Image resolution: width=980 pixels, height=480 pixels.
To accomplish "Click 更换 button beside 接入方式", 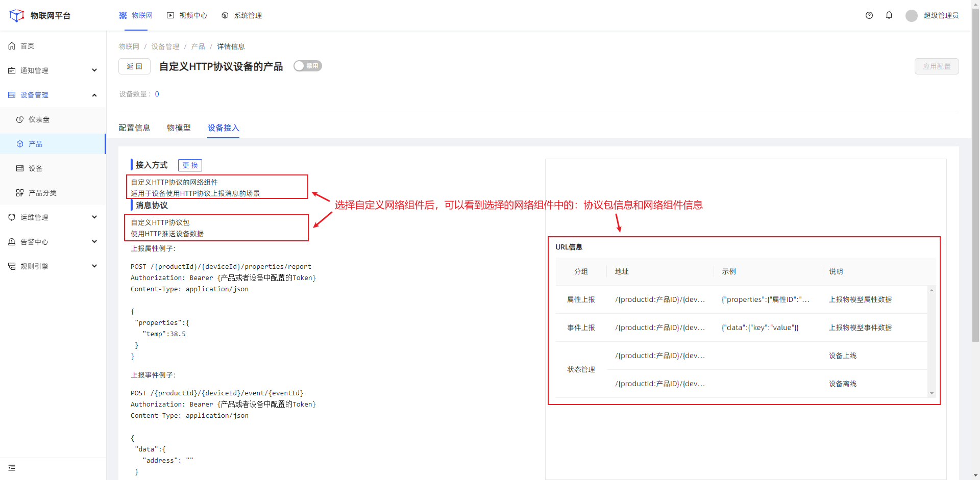I will point(190,165).
